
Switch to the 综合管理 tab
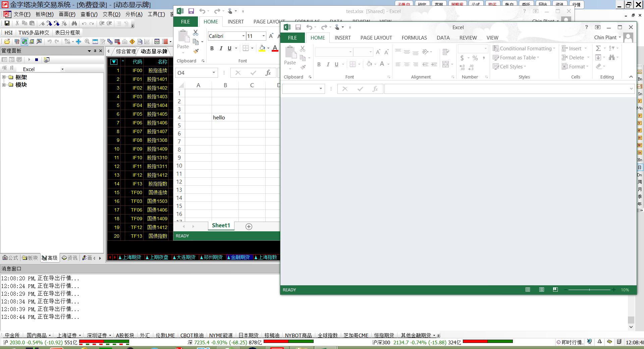pyautogui.click(x=126, y=51)
